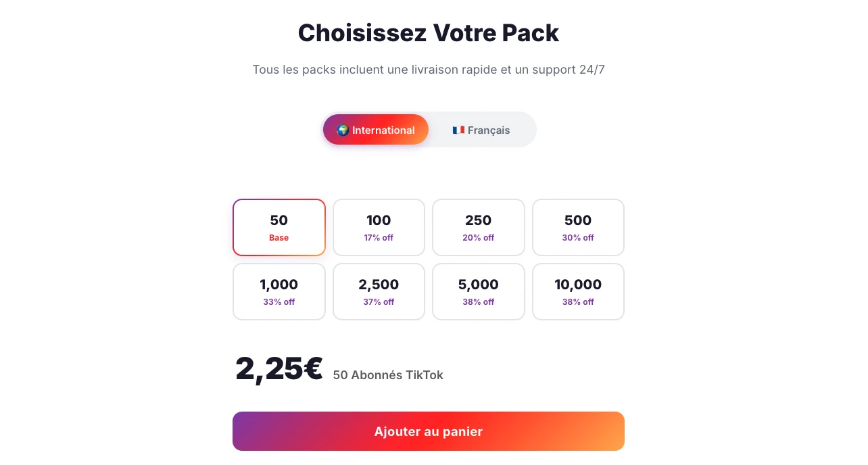Click the Choisissez Votre Pack heading
Image resolution: width=868 pixels, height=465 pixels.
429,32
